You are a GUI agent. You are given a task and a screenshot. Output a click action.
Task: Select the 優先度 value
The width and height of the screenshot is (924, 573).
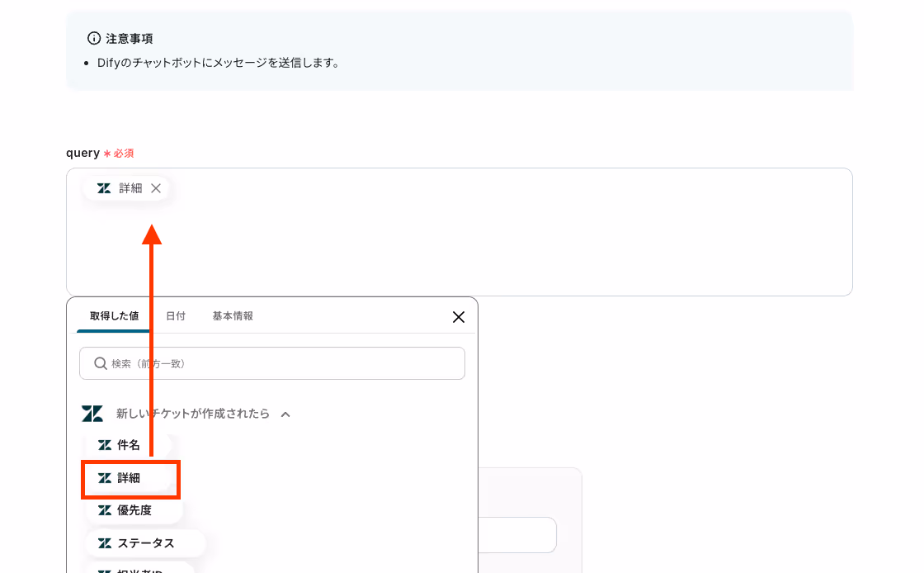(x=134, y=510)
